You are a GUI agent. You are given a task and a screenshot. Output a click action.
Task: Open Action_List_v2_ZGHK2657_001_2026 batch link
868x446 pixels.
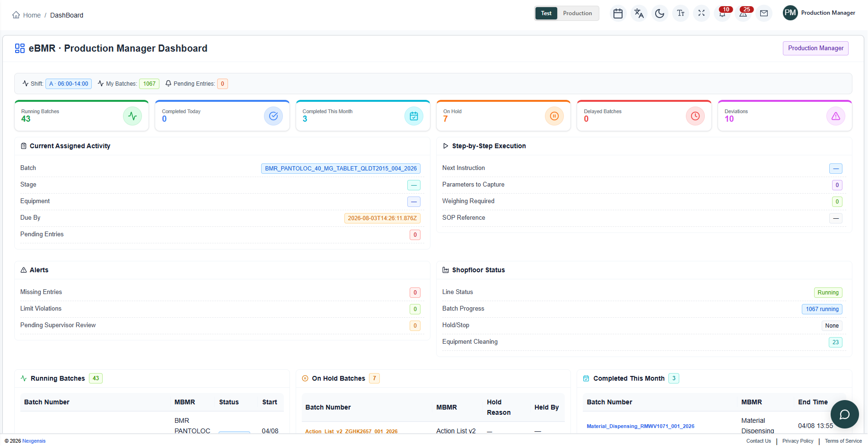(351, 431)
